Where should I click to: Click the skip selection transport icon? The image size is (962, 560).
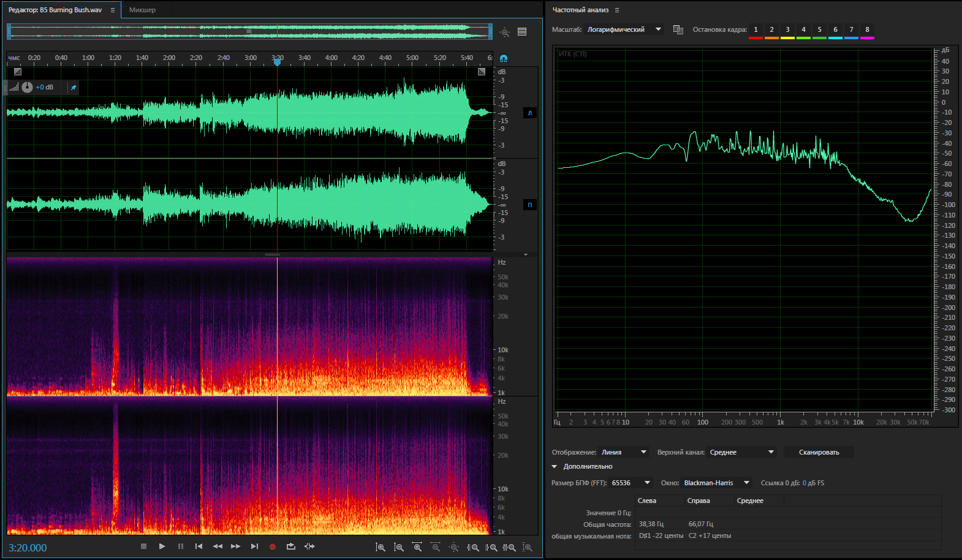point(309,547)
